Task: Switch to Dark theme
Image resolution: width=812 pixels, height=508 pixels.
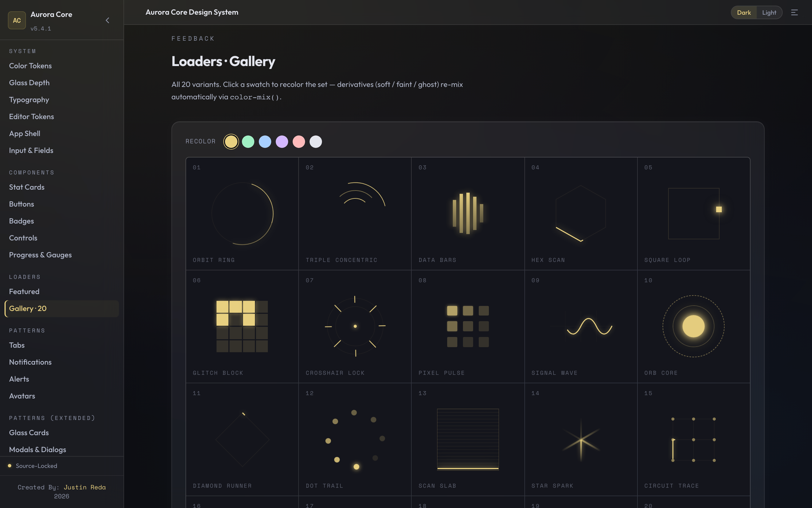Action: click(x=743, y=12)
